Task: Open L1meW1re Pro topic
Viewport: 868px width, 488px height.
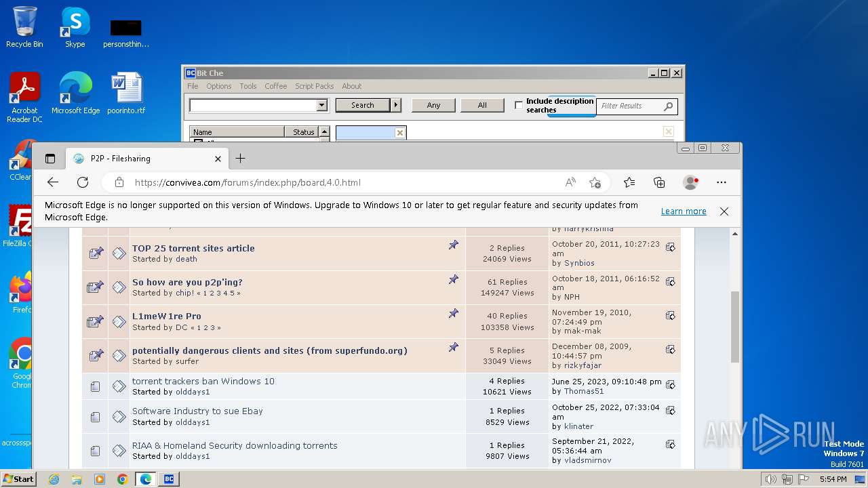Action: click(167, 316)
